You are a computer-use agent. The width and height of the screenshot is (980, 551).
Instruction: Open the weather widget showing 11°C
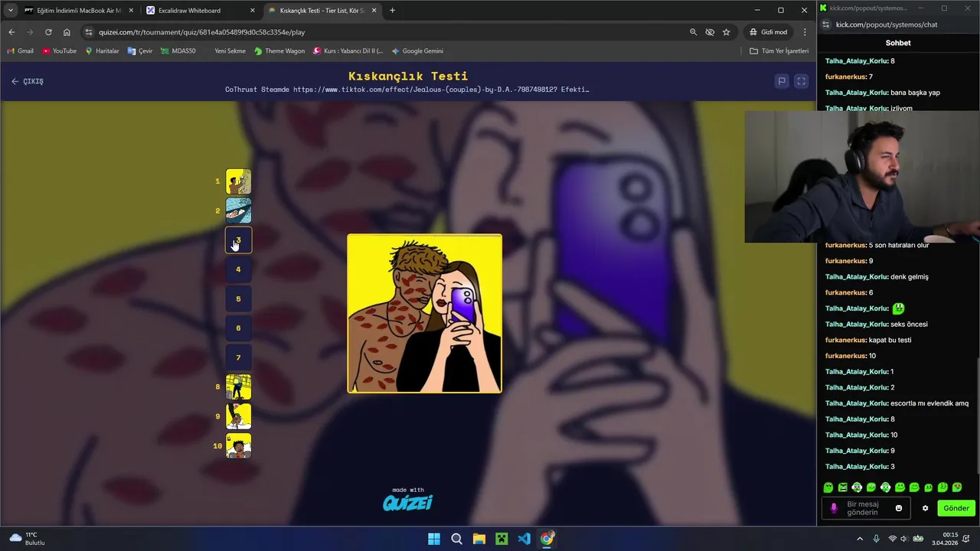27,539
